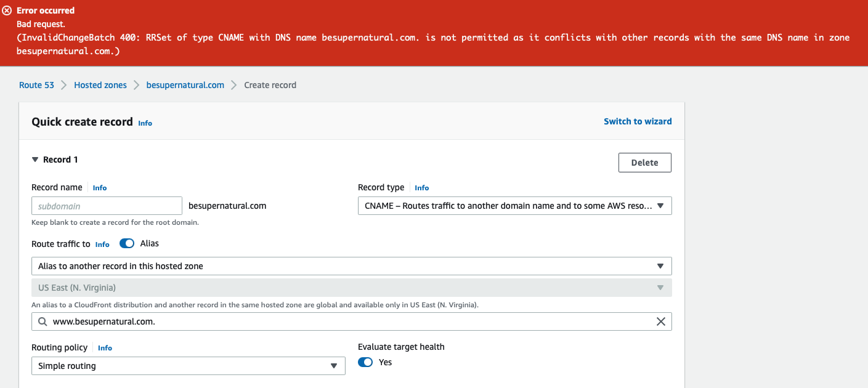Open besupernatural.com breadcrumb link
The height and width of the screenshot is (388, 868).
pos(185,85)
